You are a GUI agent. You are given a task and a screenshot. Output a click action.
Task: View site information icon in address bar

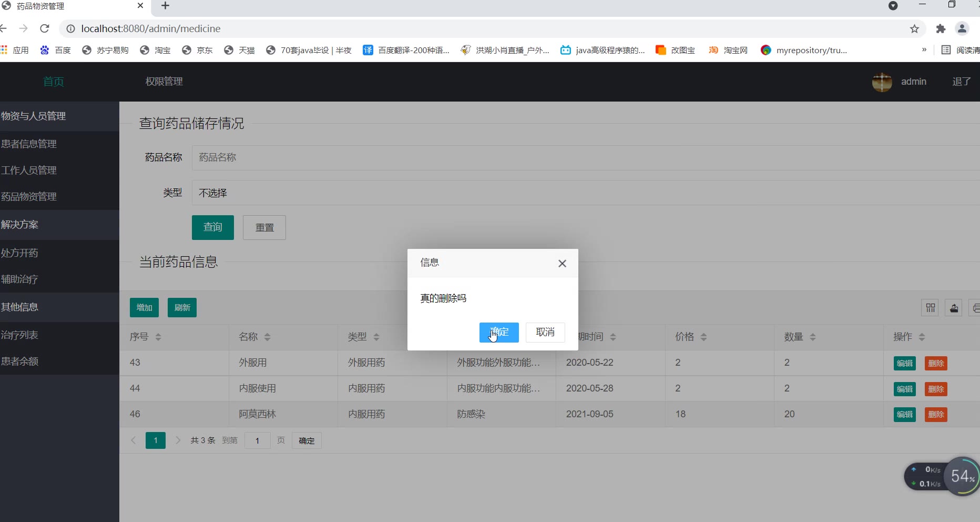pos(70,29)
